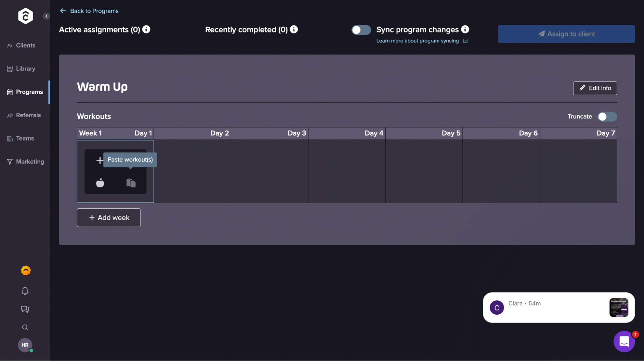Open the Clients sidebar menu item
This screenshot has height=361, width=644.
point(25,45)
